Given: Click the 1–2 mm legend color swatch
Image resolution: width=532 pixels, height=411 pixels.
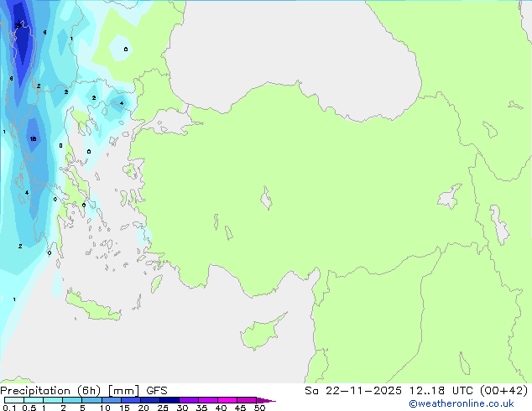Looking at the screenshot, I should pos(53,400).
